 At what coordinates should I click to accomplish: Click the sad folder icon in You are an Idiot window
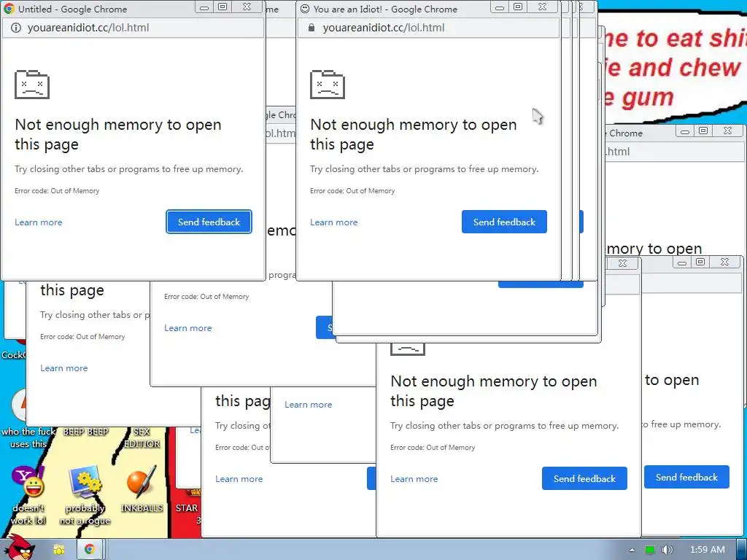point(328,85)
